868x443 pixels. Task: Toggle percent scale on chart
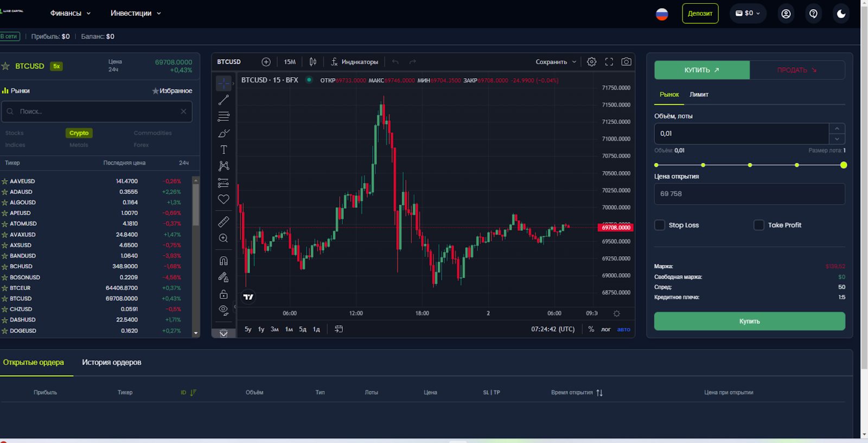pyautogui.click(x=591, y=329)
